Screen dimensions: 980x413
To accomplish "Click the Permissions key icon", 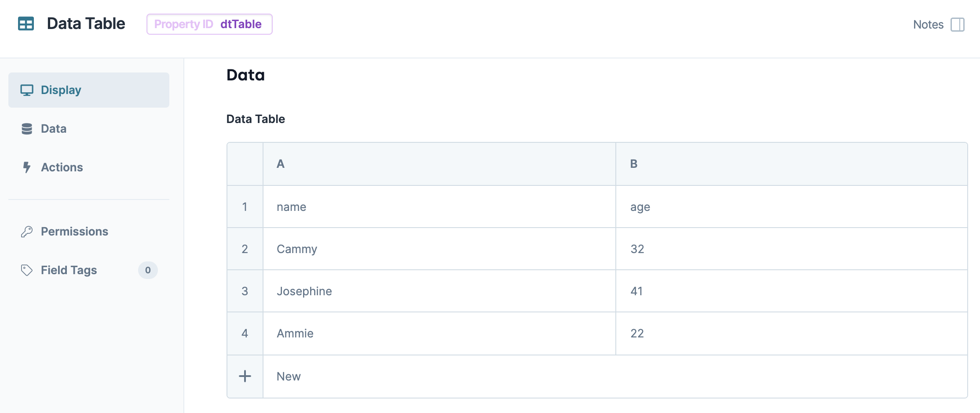I will click(x=27, y=232).
